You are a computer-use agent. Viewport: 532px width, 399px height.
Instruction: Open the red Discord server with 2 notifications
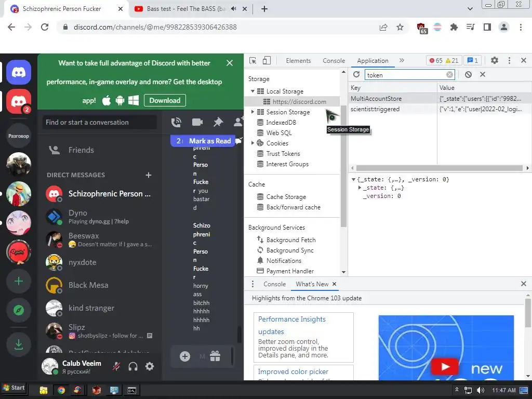(19, 101)
